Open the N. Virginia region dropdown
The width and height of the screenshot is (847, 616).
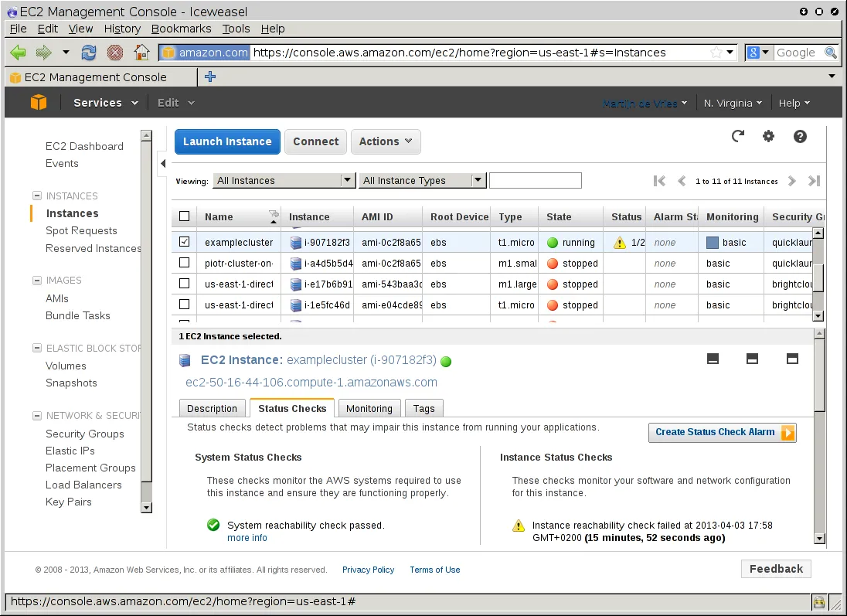click(x=733, y=104)
